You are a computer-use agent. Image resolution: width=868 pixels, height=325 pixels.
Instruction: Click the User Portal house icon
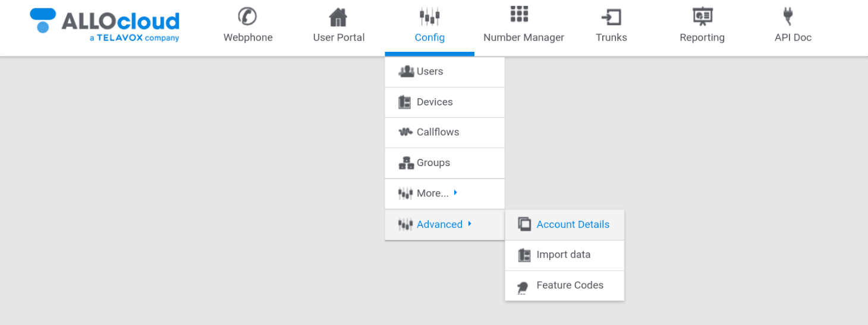tap(338, 17)
